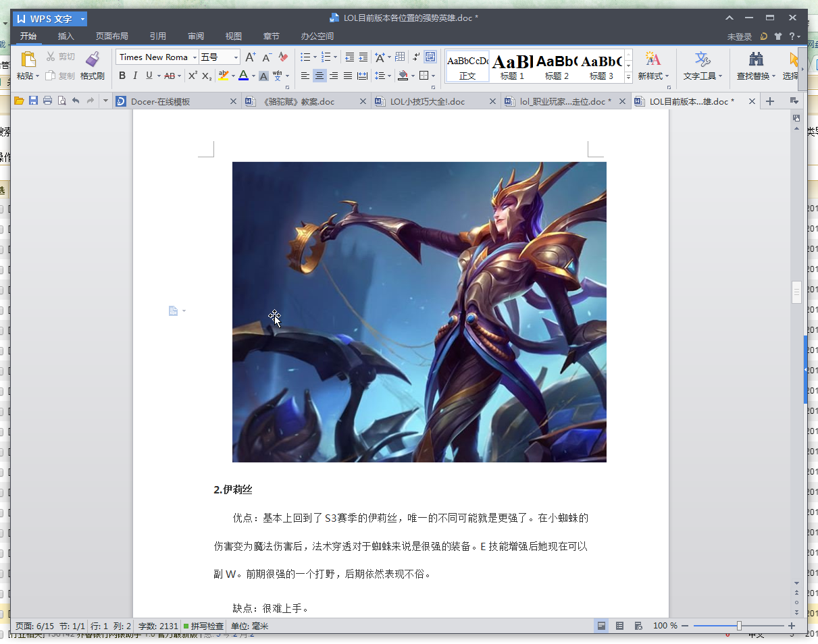
Task: Open the insert table grid icon
Action: (400, 57)
